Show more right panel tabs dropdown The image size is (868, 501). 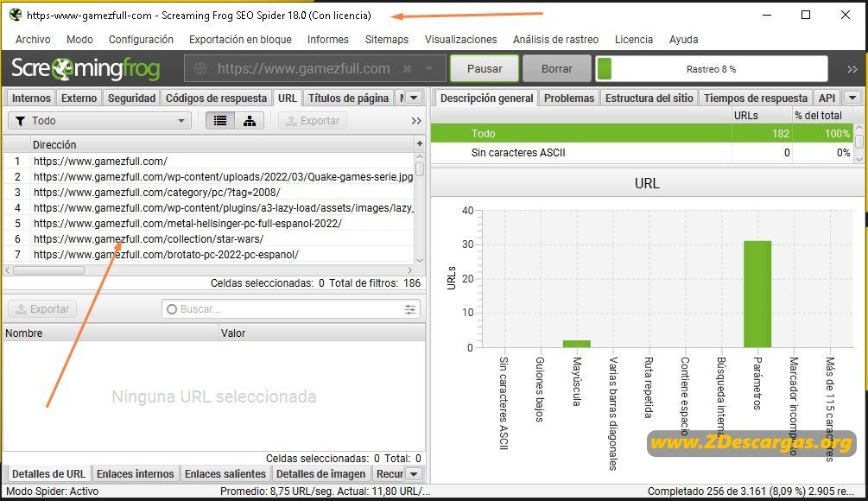click(852, 98)
